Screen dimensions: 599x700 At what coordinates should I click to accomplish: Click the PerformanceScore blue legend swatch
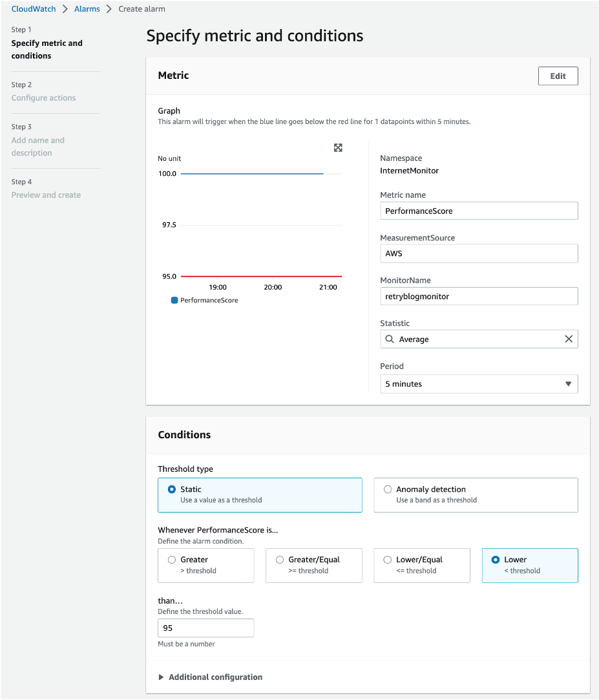pyautogui.click(x=174, y=301)
